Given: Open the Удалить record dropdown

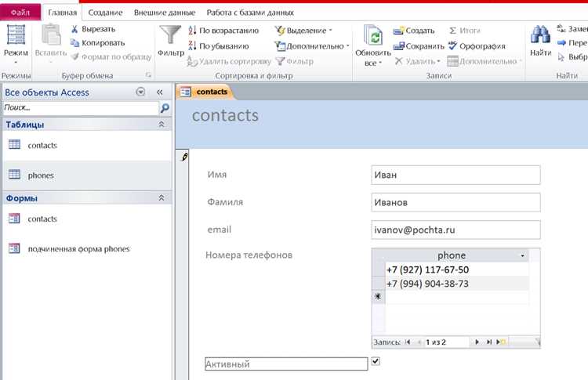Looking at the screenshot, I should point(417,61).
